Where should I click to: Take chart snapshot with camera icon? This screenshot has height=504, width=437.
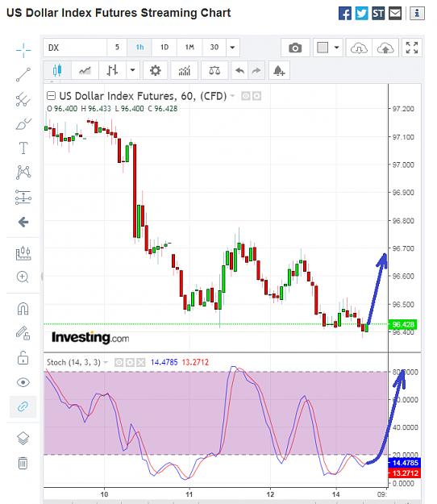(x=295, y=48)
